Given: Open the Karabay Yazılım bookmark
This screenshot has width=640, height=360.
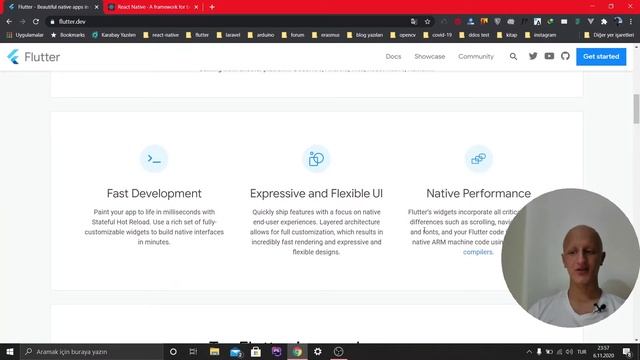Looking at the screenshot, I should point(114,35).
